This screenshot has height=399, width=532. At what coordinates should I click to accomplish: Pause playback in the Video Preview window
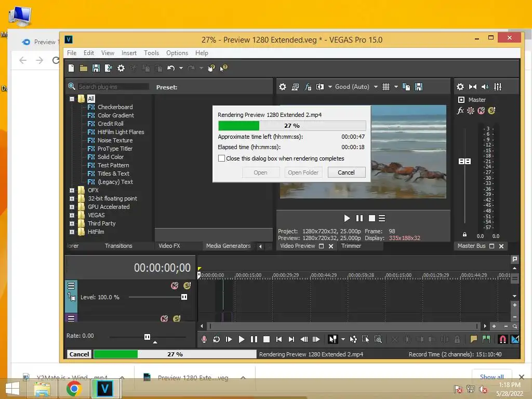360,218
